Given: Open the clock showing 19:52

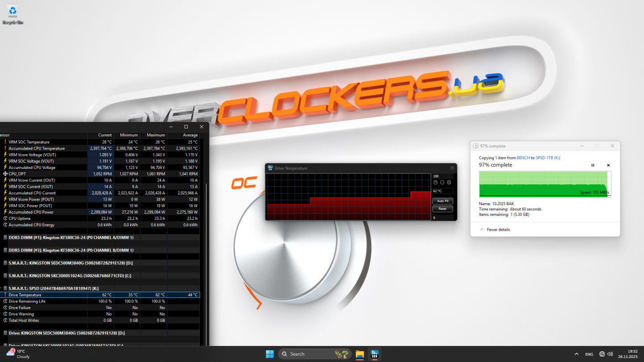Looking at the screenshot, I should click(x=628, y=354).
